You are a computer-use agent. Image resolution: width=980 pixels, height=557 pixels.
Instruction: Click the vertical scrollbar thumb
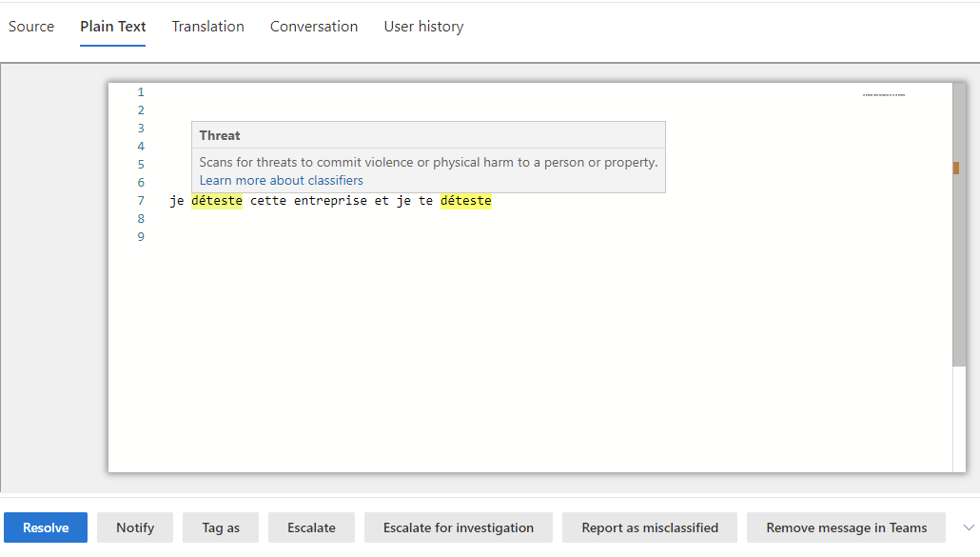click(959, 225)
